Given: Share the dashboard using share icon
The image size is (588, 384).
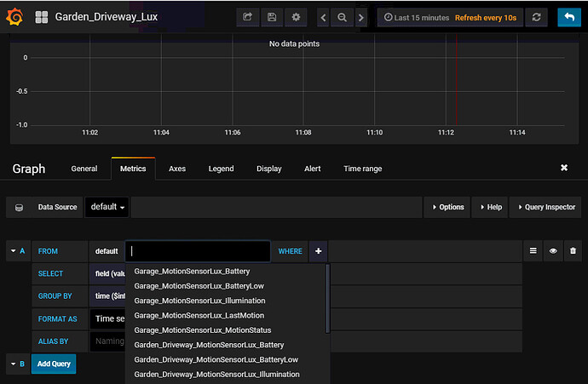Looking at the screenshot, I should tap(248, 17).
